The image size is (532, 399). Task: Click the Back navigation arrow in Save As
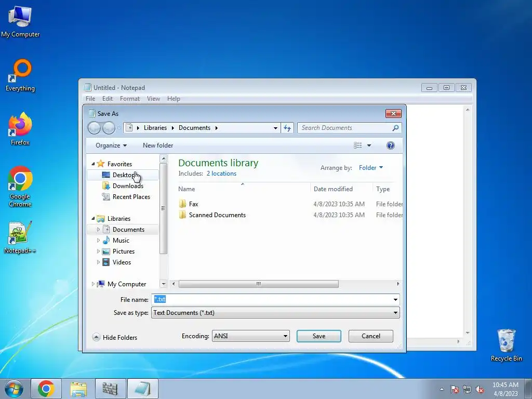(x=94, y=128)
